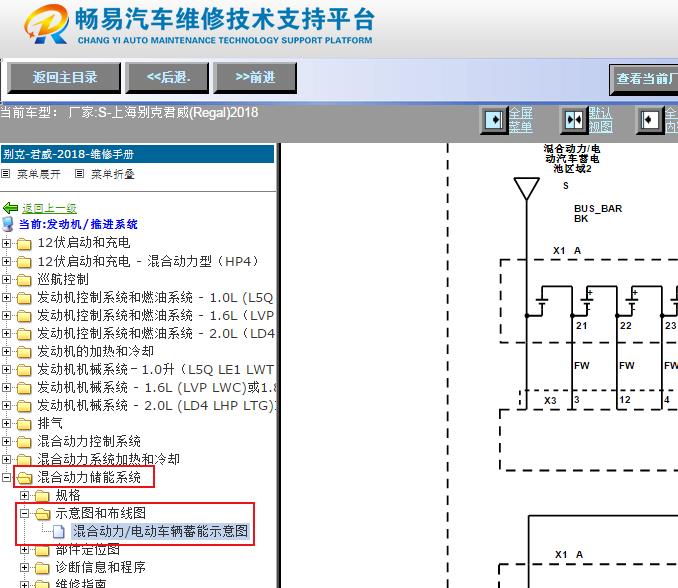
Task: Click the folder icon of 规格
Action: pyautogui.click(x=42, y=496)
